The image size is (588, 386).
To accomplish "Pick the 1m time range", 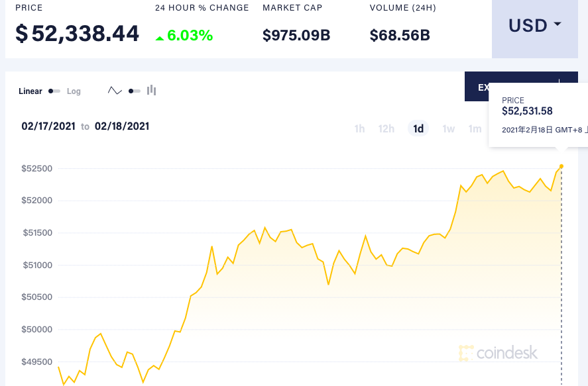I will [475, 128].
